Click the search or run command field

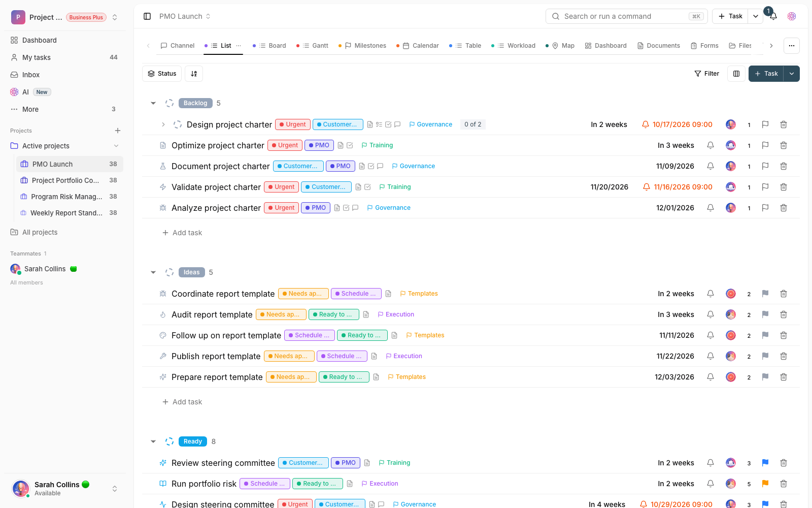(x=627, y=16)
